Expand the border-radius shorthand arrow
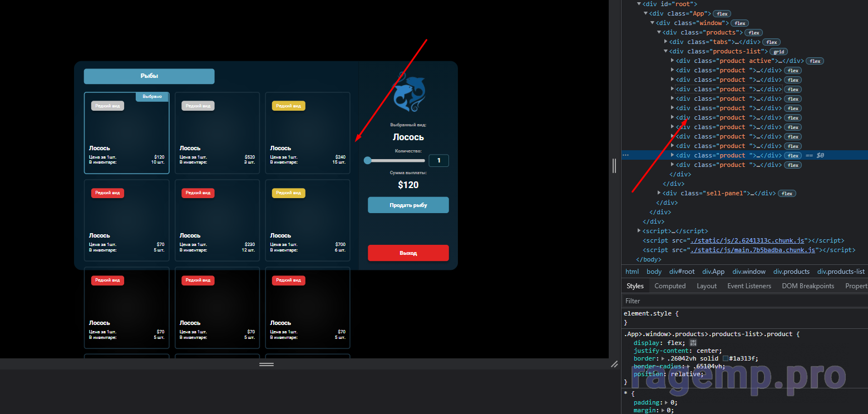Screen dimensions: 868x414 pyautogui.click(x=689, y=366)
